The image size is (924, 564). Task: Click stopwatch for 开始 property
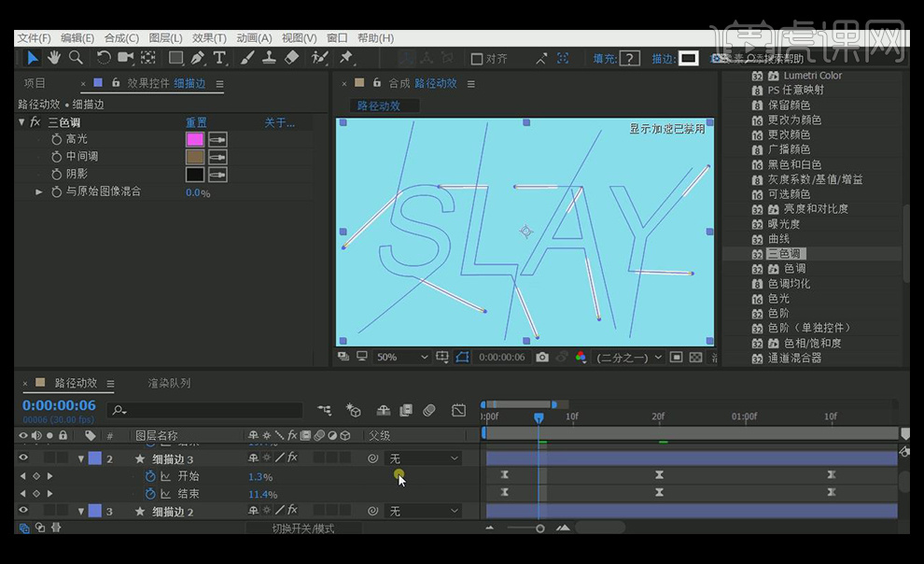(x=150, y=476)
